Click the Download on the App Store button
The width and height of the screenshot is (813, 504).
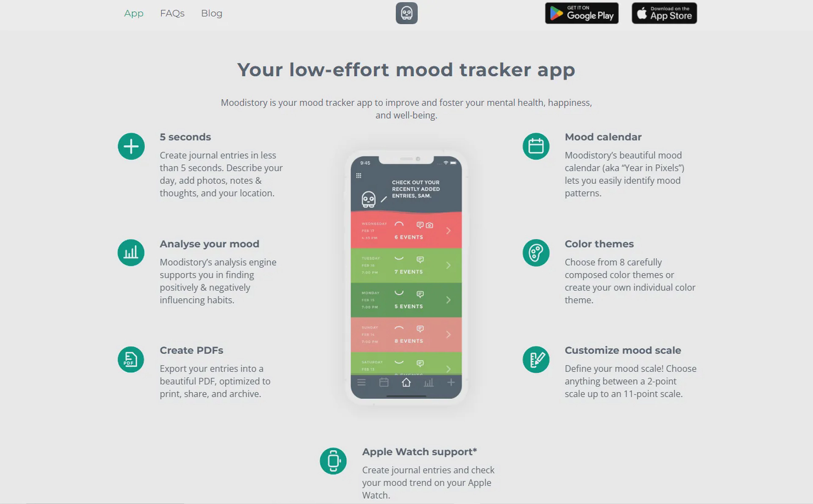click(x=664, y=13)
